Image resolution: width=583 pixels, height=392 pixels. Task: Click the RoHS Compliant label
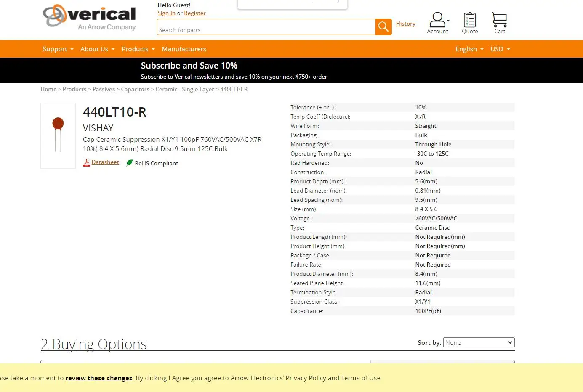pyautogui.click(x=157, y=163)
